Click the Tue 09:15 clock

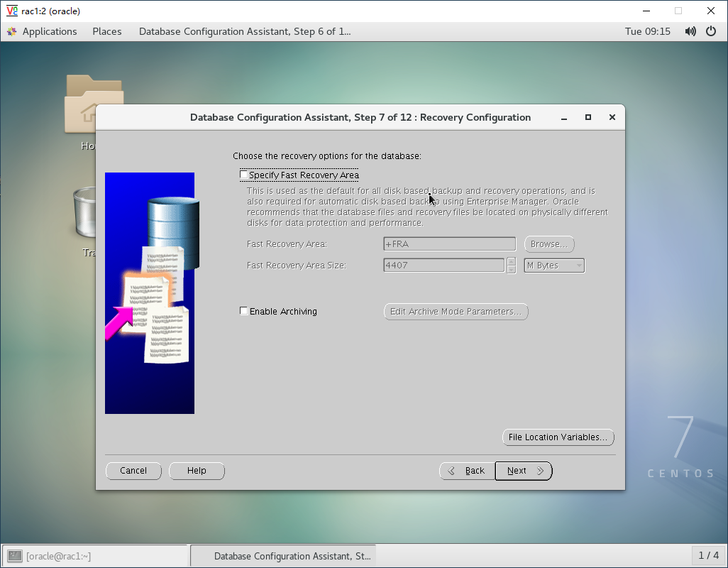pos(648,31)
